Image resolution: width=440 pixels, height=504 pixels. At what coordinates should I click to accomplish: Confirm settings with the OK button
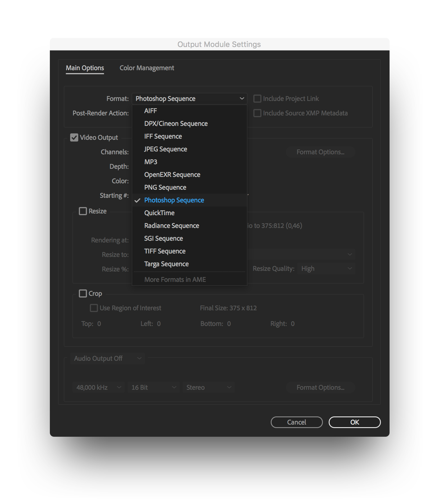[x=354, y=422]
